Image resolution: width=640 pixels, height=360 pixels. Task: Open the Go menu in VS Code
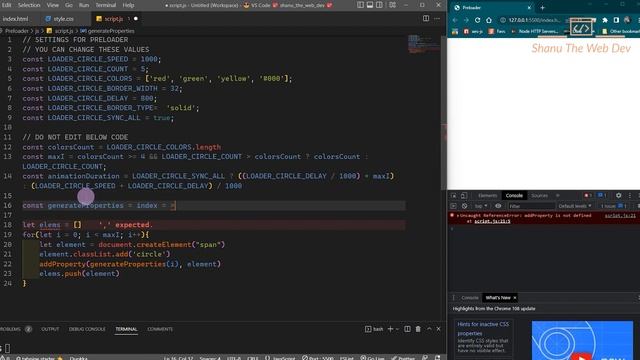tap(69, 5)
